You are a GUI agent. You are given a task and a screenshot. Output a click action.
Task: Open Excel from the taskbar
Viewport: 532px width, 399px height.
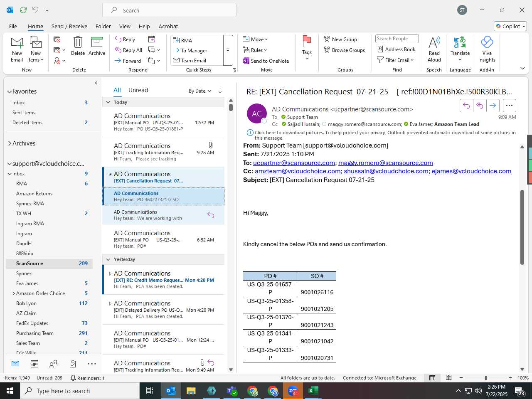[313, 391]
